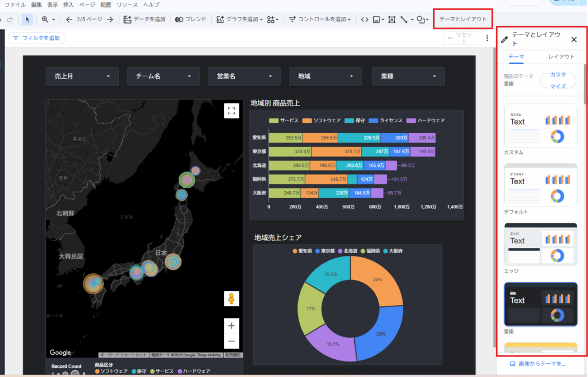Click the カスタマイズ theme button

click(x=558, y=80)
